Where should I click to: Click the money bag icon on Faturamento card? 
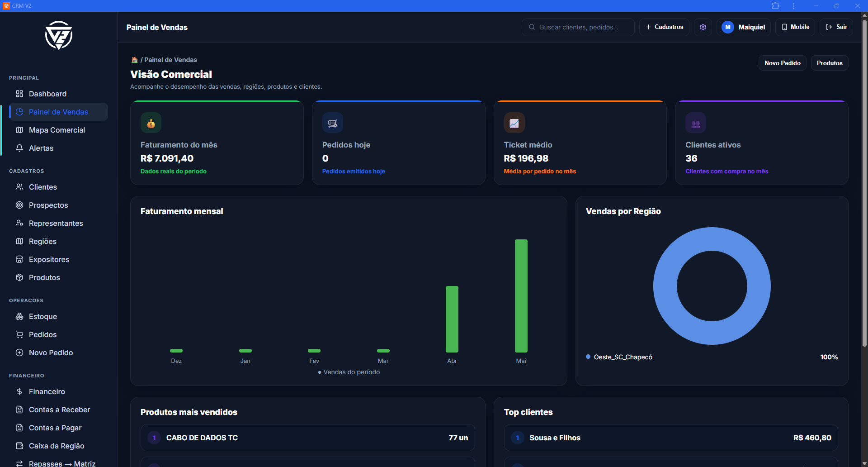click(x=151, y=123)
